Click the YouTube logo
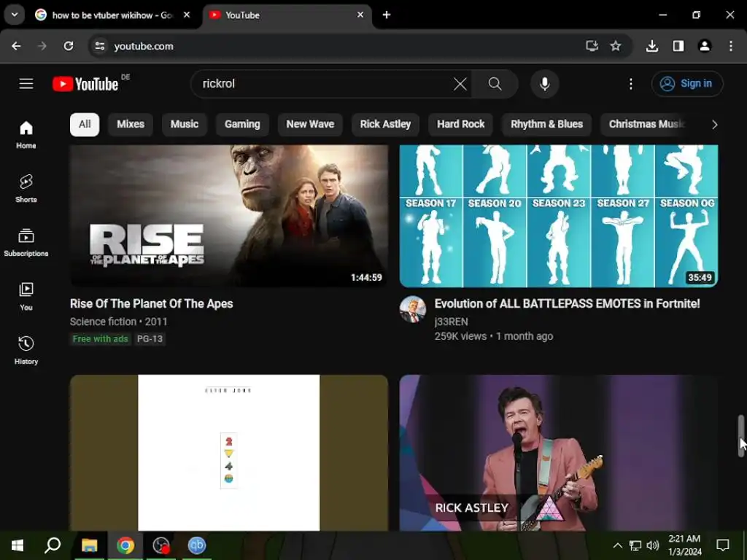Screen dimensions: 747x560 86,84
